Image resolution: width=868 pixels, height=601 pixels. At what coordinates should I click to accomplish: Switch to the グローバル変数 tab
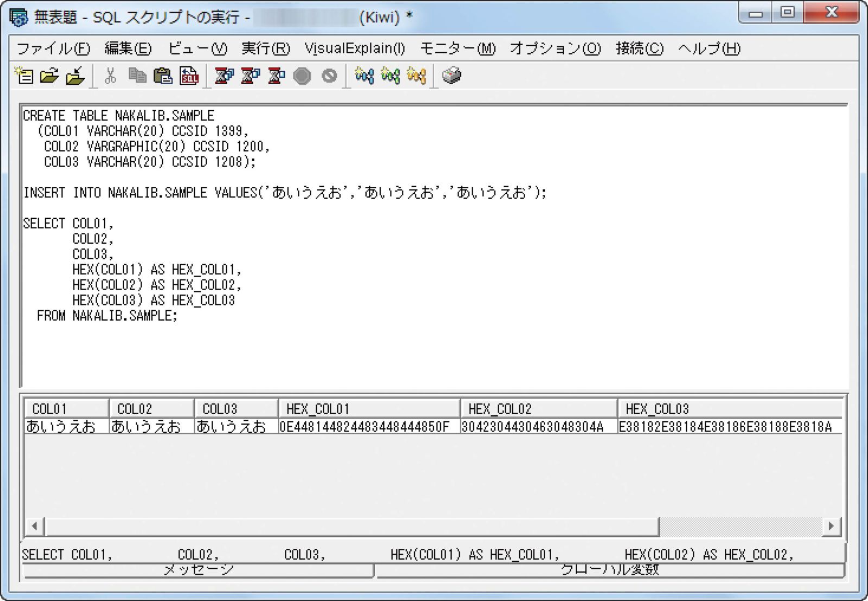[x=610, y=570]
